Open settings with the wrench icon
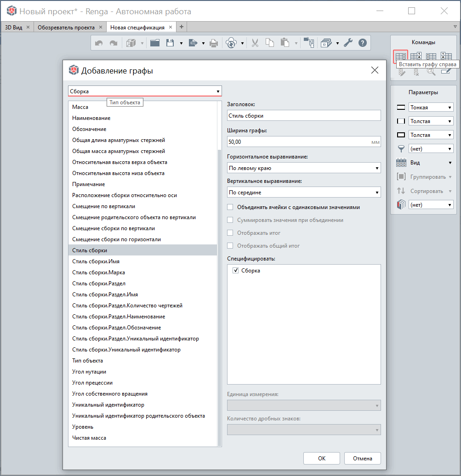 click(x=348, y=43)
